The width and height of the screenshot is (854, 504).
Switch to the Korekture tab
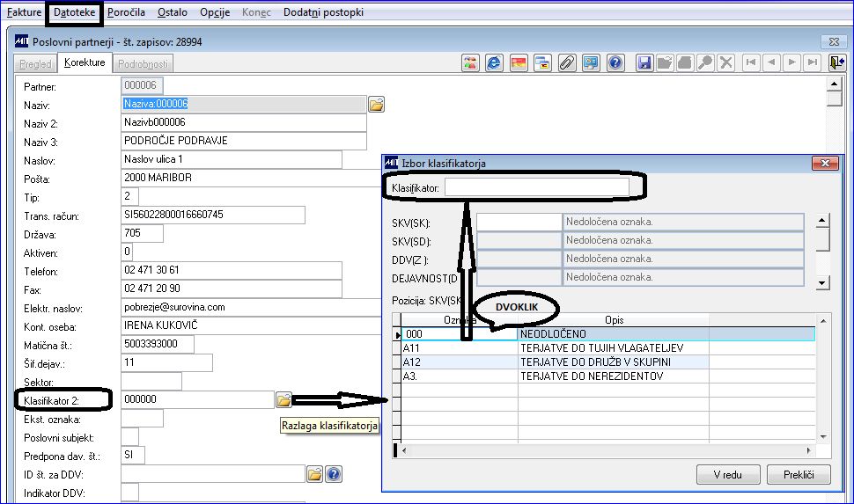pyautogui.click(x=85, y=62)
